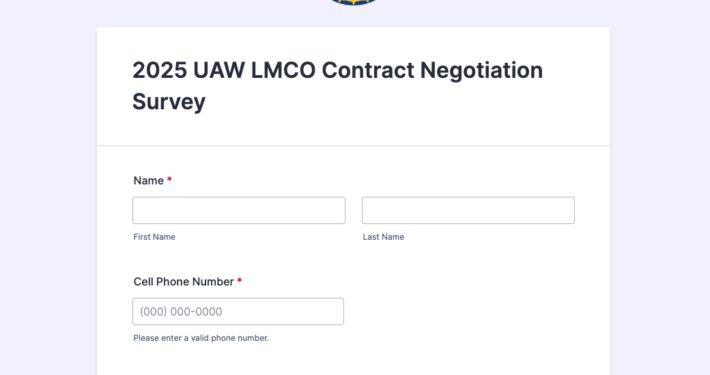The height and width of the screenshot is (375, 710).
Task: Focus the First Name input box
Action: (x=239, y=210)
